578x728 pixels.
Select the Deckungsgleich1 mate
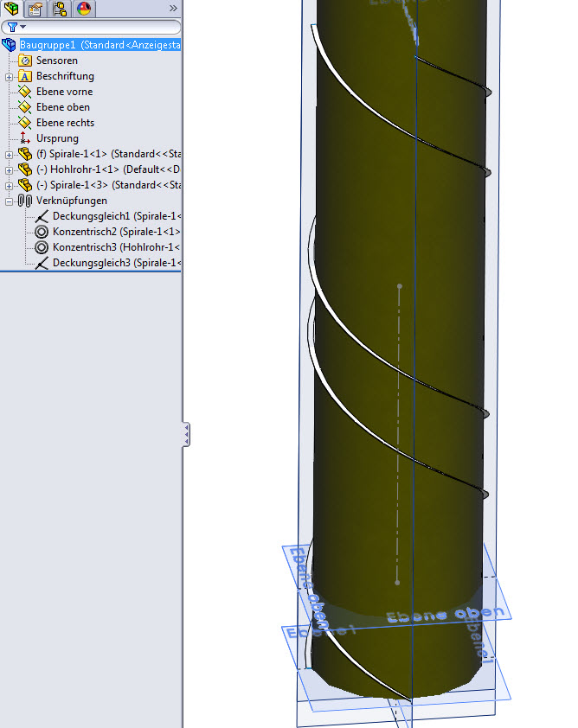point(116,216)
